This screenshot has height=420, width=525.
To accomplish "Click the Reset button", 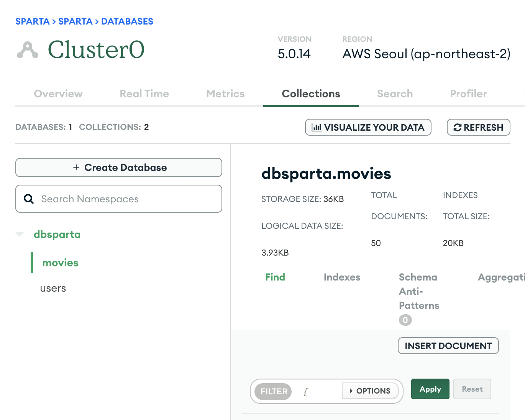I will pos(472,389).
